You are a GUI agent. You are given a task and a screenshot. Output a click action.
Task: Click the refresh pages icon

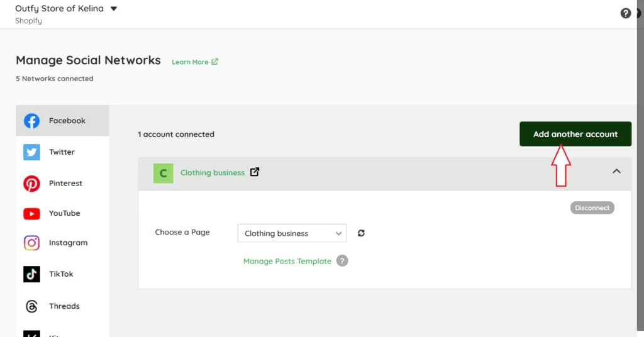tap(361, 233)
